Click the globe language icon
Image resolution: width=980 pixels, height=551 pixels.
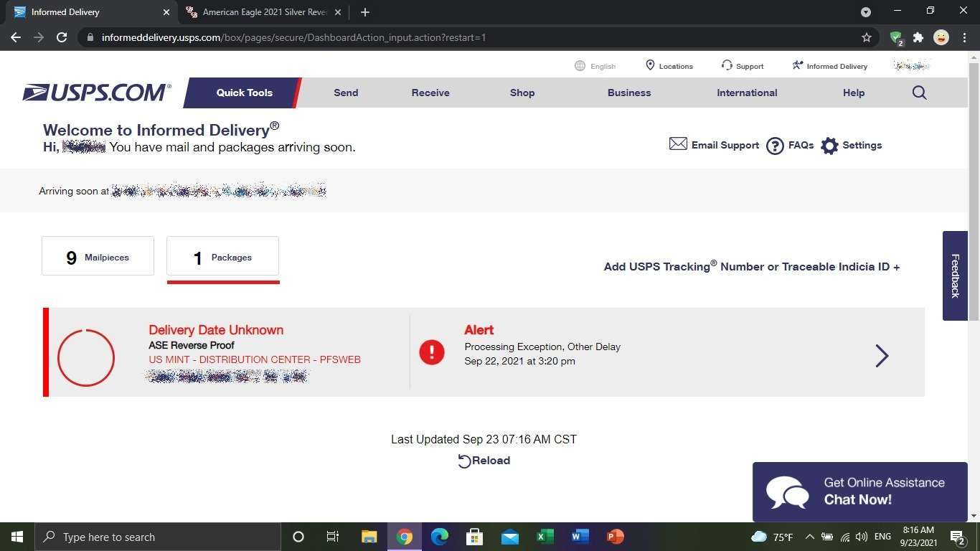coord(580,65)
